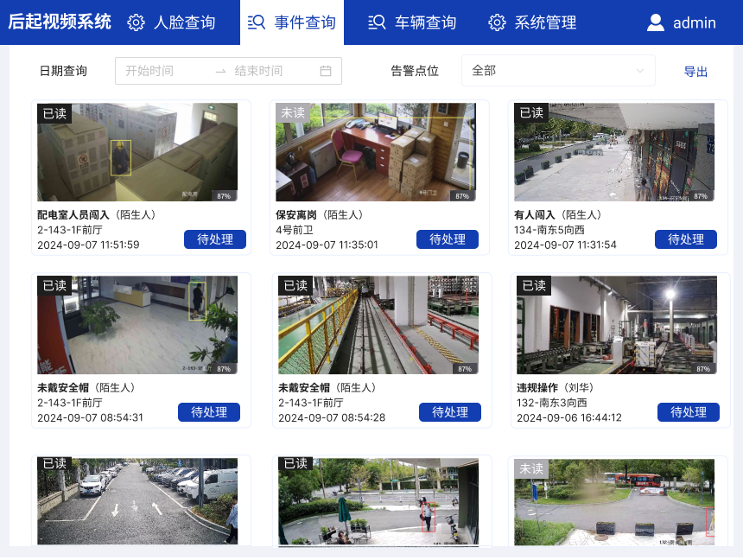Expand the 告警点位 dropdown showing 全部
This screenshot has height=560, width=743.
tap(557, 71)
